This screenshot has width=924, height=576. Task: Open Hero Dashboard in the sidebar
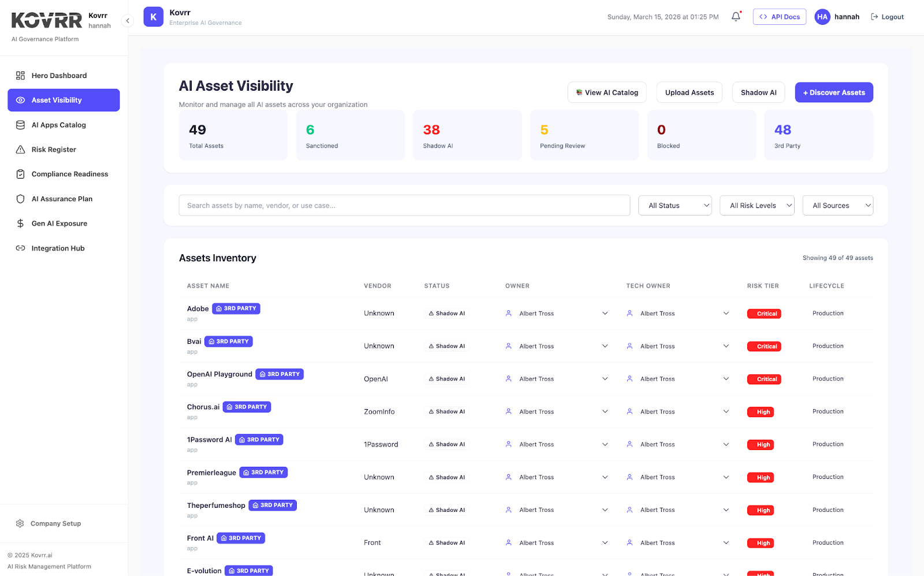tap(64, 76)
